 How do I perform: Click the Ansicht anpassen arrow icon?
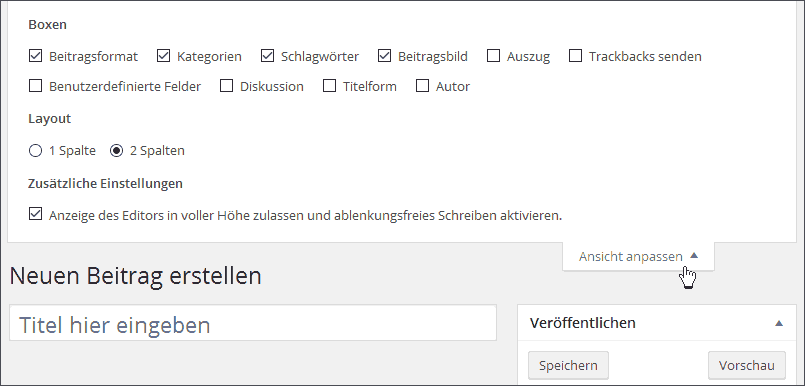[694, 255]
